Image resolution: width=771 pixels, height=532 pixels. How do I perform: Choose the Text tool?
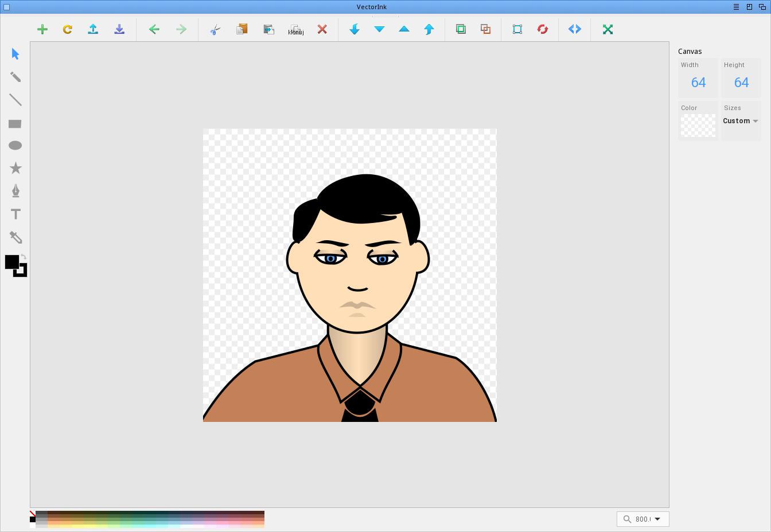point(15,214)
